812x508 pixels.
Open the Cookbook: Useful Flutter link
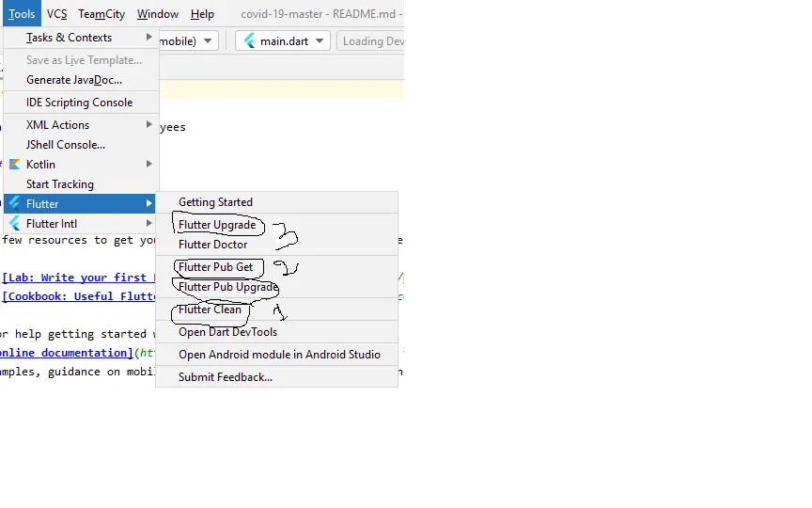click(79, 296)
